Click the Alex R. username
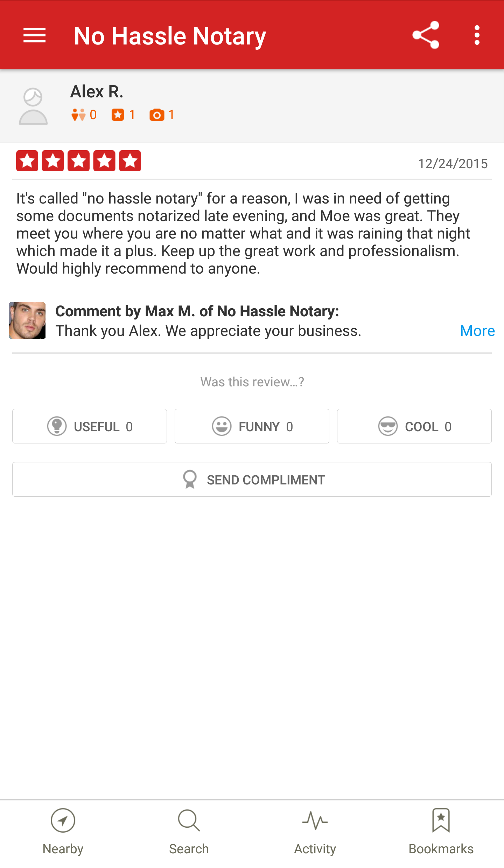Image resolution: width=504 pixels, height=868 pixels. (97, 92)
